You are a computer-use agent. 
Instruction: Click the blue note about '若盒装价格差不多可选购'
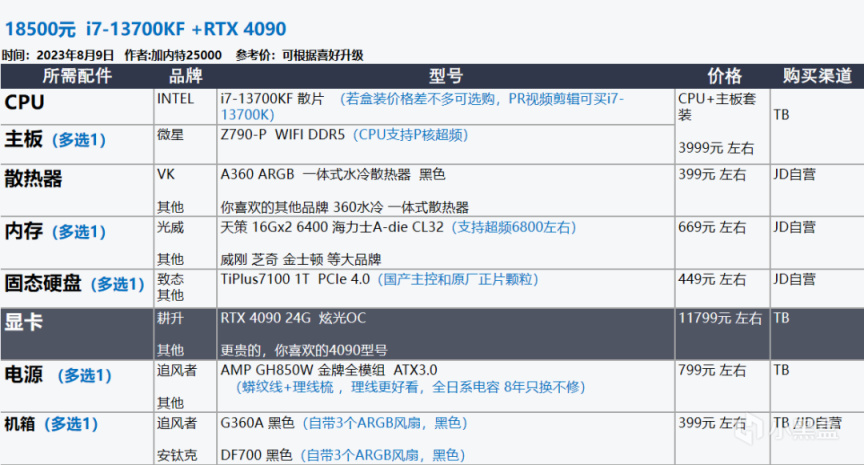(x=422, y=106)
